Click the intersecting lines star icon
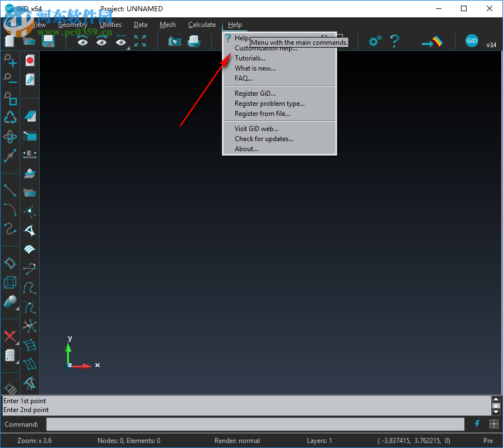 (30, 326)
